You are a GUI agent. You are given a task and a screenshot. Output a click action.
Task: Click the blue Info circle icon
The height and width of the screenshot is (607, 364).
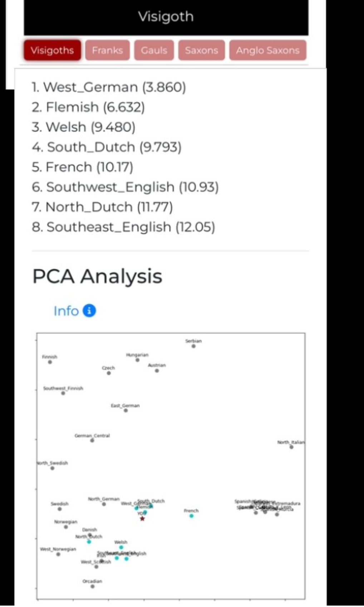[89, 311]
